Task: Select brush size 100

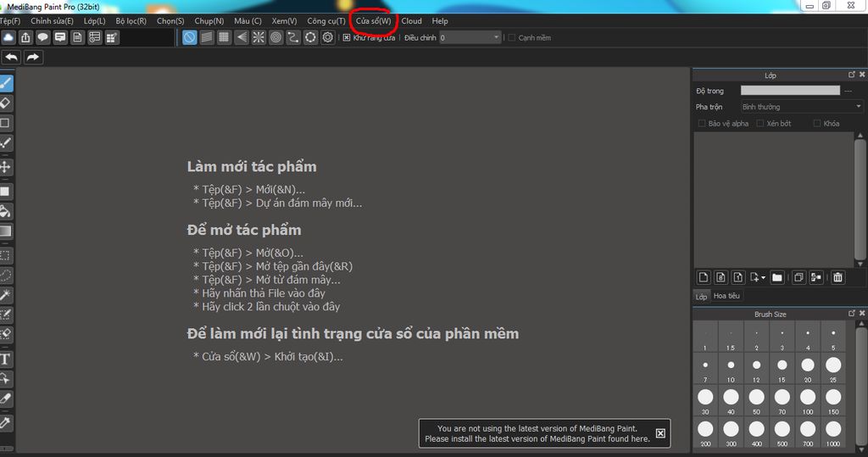Action: tap(808, 402)
